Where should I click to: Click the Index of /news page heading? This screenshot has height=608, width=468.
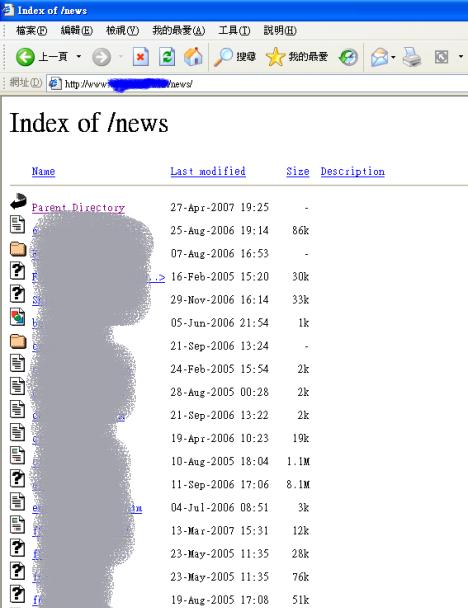[x=89, y=123]
